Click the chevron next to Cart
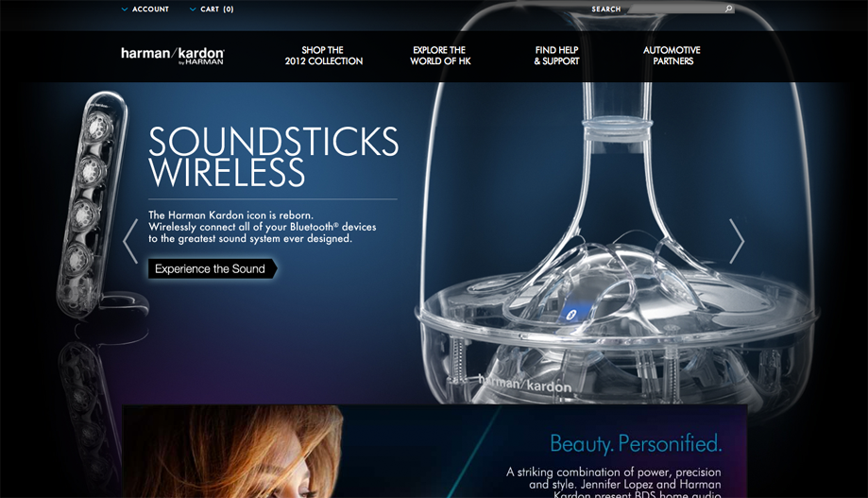 [193, 9]
